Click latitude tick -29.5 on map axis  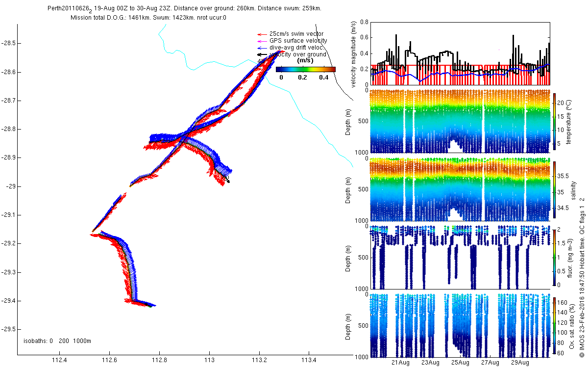[x=8, y=329]
